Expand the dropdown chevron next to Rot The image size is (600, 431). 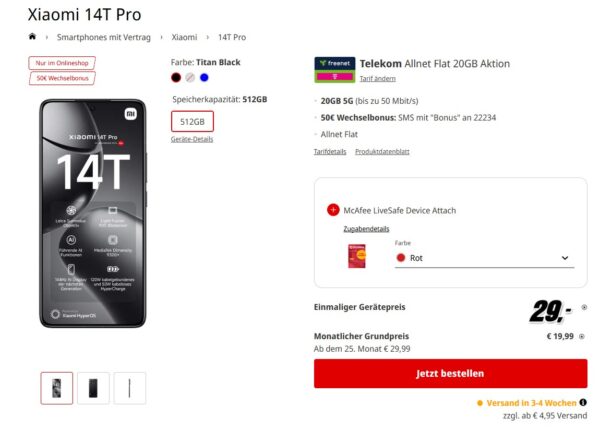(565, 258)
